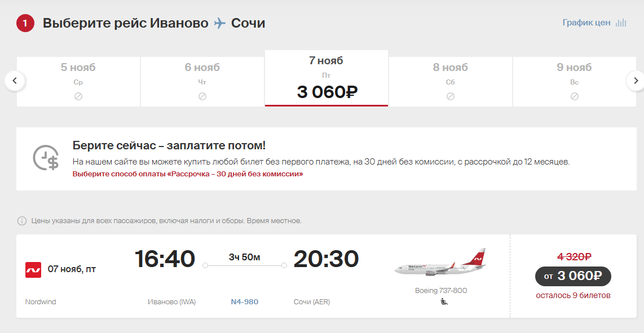Image resolution: width=644 pixels, height=333 pixels.
Task: Open the График цен link
Action: coord(586,23)
